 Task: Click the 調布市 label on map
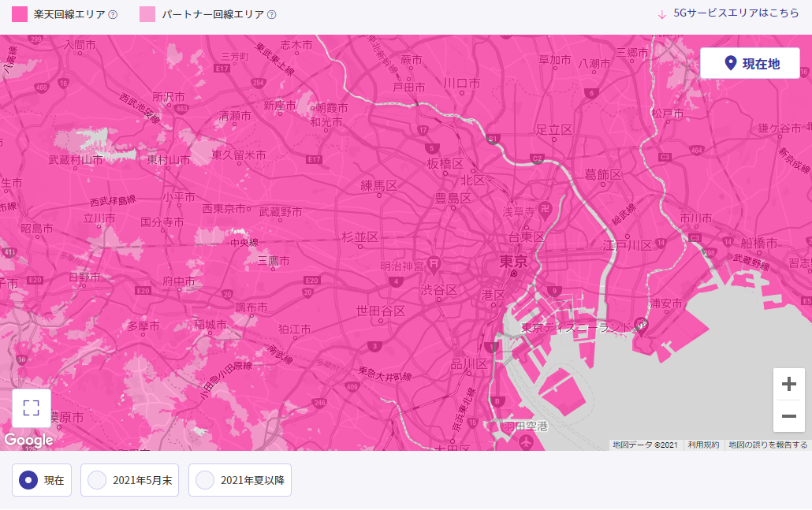click(251, 307)
